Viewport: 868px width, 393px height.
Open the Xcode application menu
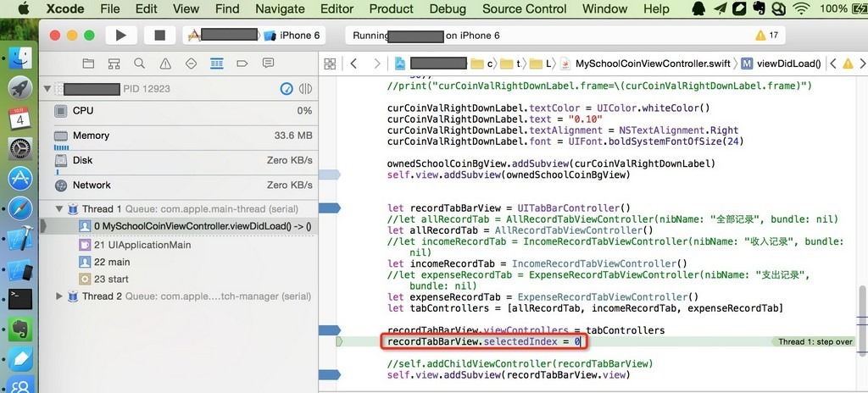(x=65, y=8)
